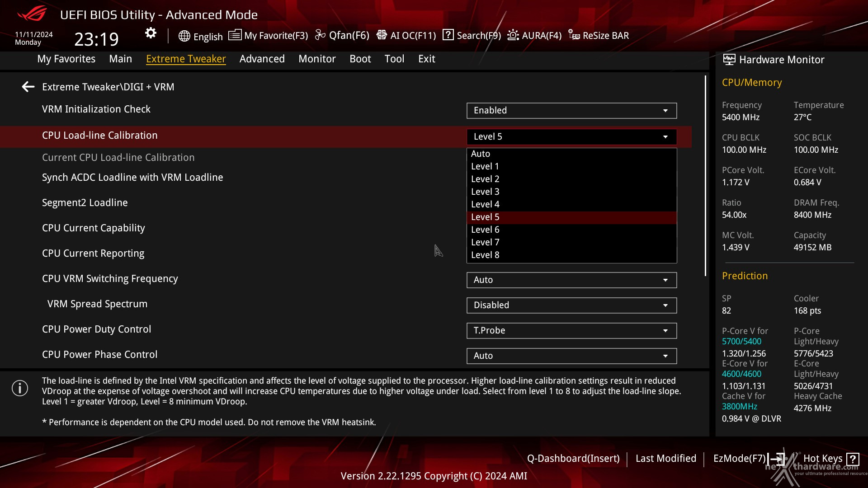This screenshot has width=868, height=488.
Task: Open CPU VRM Switching Frequency dropdown
Action: [571, 280]
